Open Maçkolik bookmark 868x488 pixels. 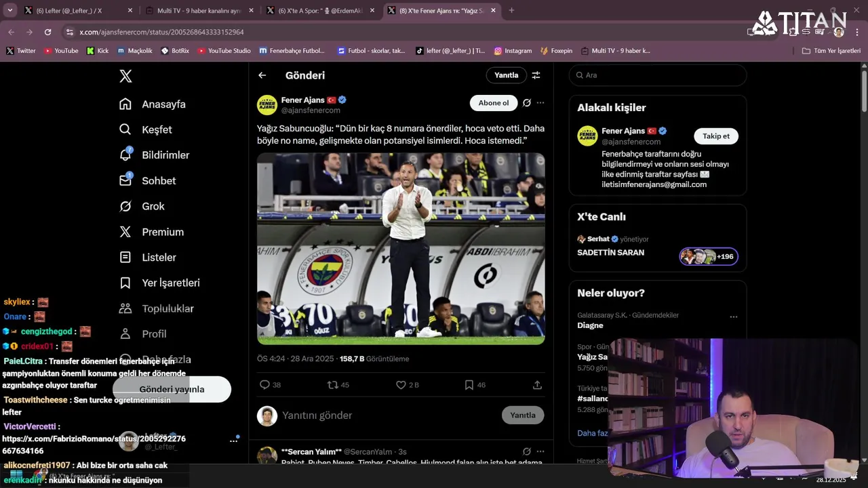tap(135, 51)
